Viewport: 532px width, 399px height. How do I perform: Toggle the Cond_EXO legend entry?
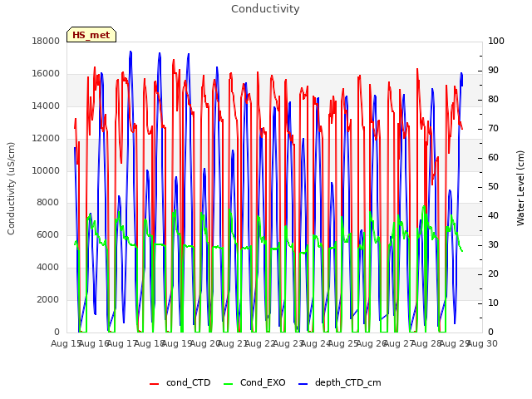[x=255, y=382]
